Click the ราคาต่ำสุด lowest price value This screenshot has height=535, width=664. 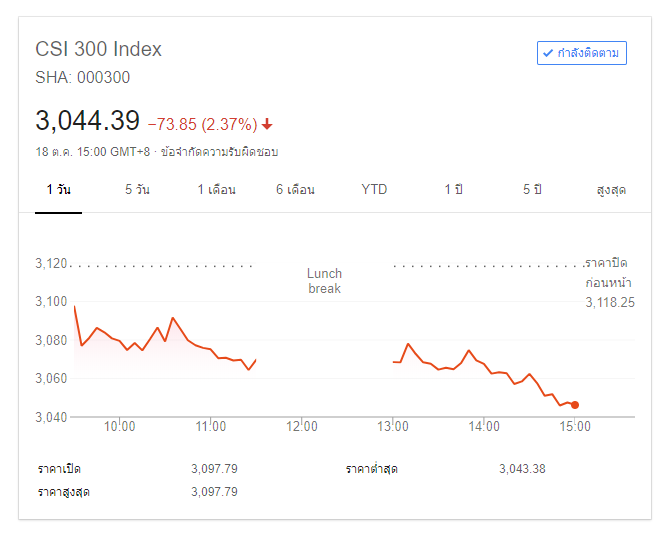[522, 469]
